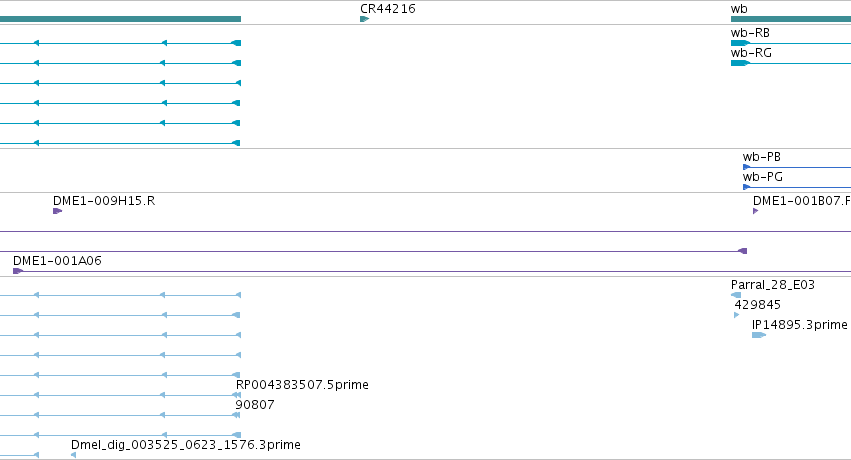Screen dimensions: 851x460
Task: Click the wb-PB blue arrow glyph
Action: pos(746,167)
